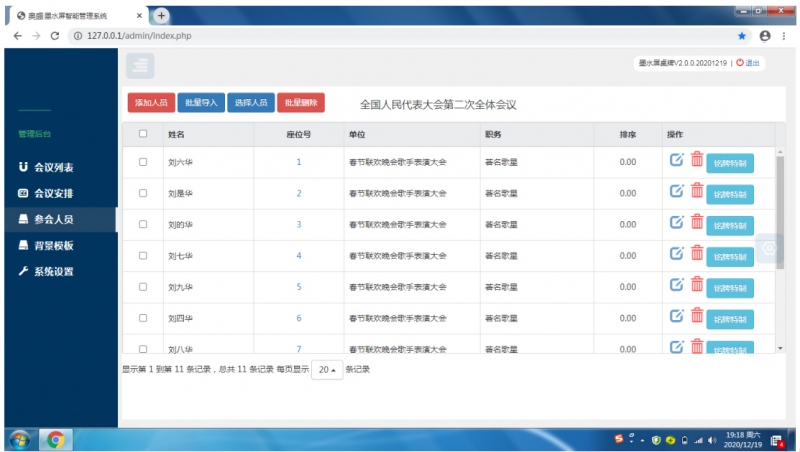
Task: Open the page size dropdown showing 20
Action: 325,370
